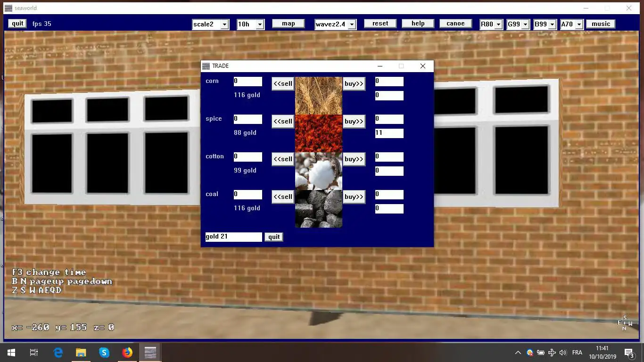Launch Firefox from the taskbar

127,352
